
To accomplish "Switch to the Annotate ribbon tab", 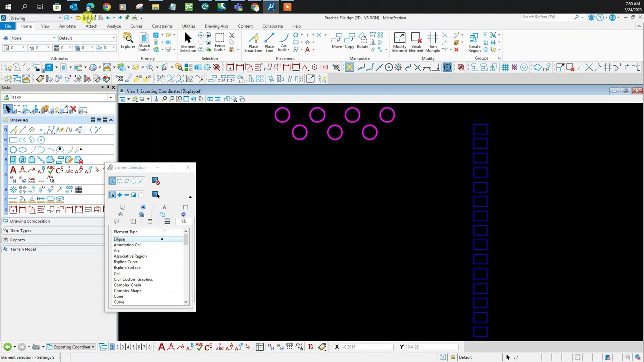I will (x=67, y=26).
